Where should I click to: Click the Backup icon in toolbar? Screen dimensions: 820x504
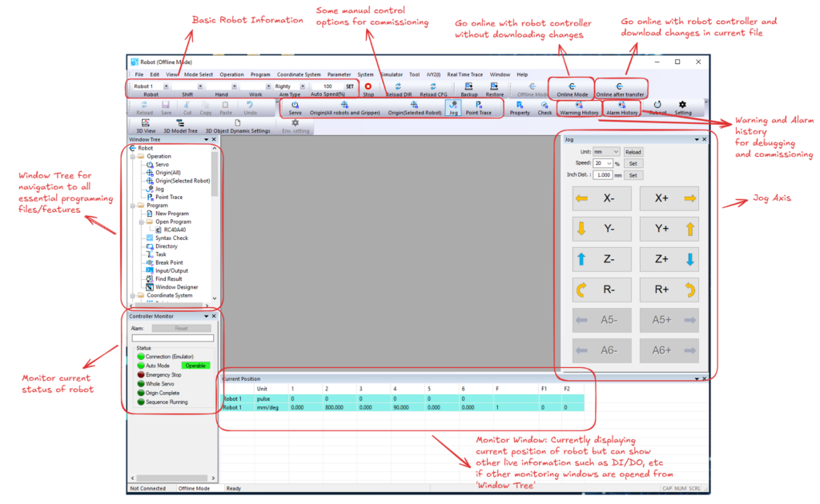point(469,88)
